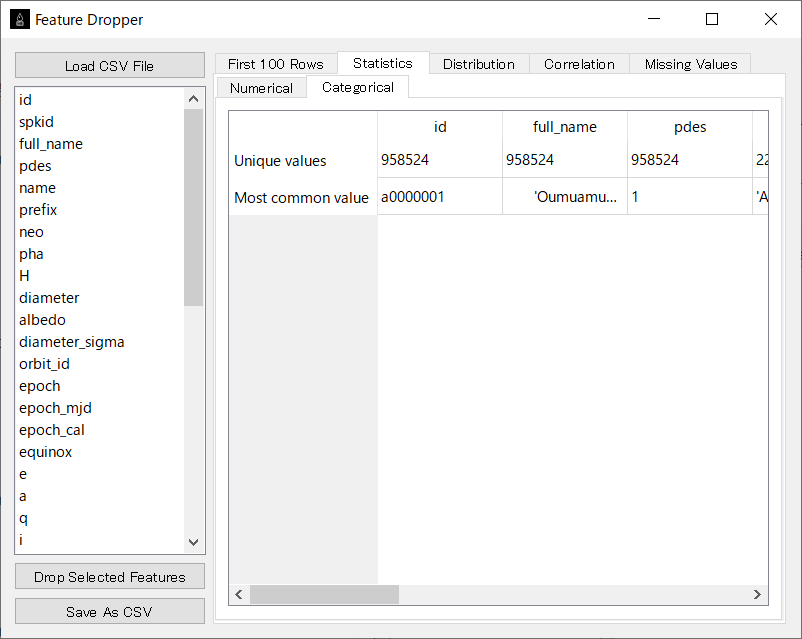The height and width of the screenshot is (639, 802).
Task: Click the Save As CSV button
Action: click(x=110, y=611)
